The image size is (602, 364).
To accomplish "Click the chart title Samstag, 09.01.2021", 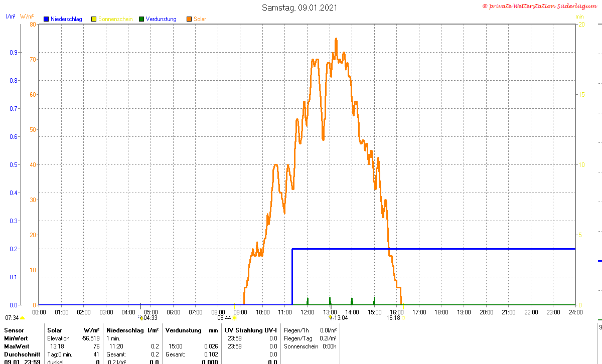I will [x=299, y=8].
